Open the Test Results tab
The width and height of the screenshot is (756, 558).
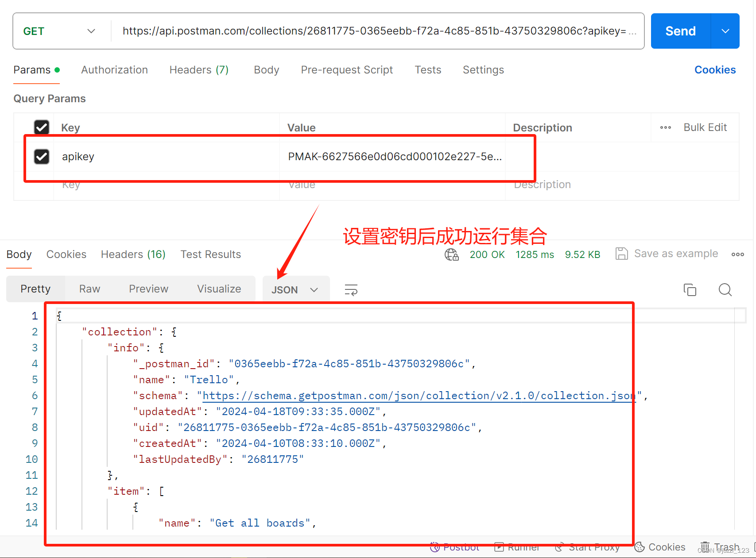coord(211,254)
